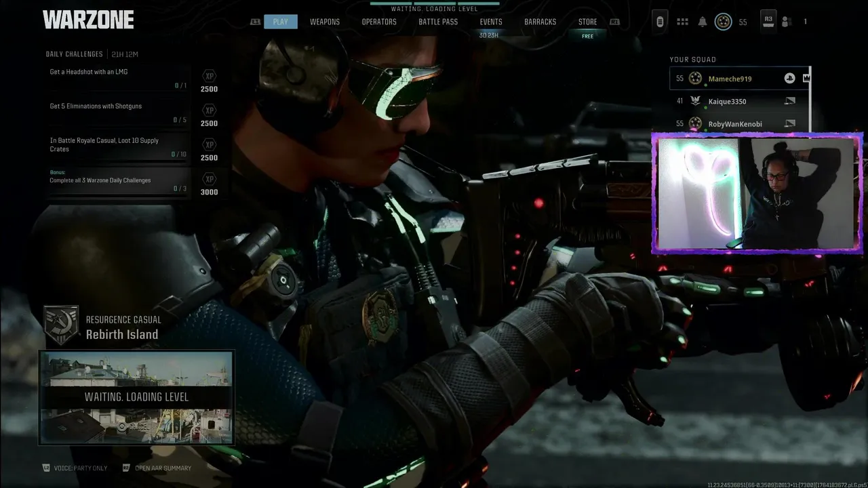Click the YOUR SQUAD heading
This screenshot has width=868, height=488.
[x=692, y=60]
